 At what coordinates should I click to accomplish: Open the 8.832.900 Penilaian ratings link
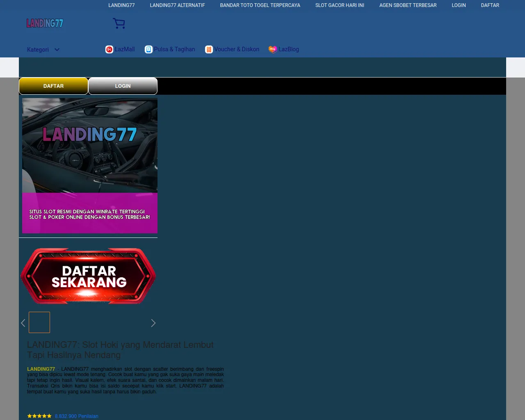click(76, 416)
